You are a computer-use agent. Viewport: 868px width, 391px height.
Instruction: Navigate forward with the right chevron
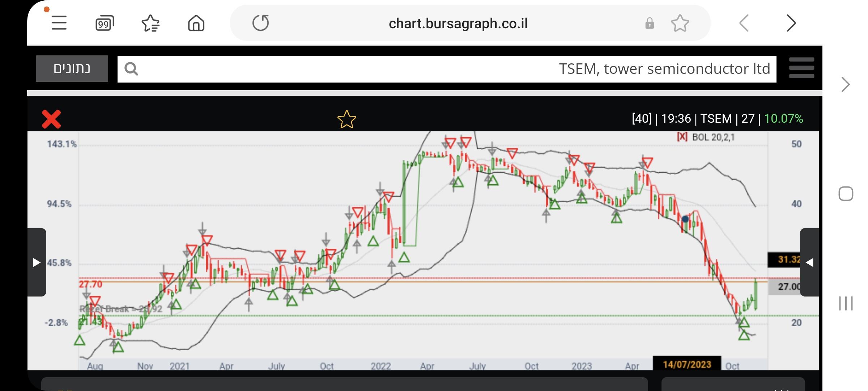pyautogui.click(x=791, y=24)
